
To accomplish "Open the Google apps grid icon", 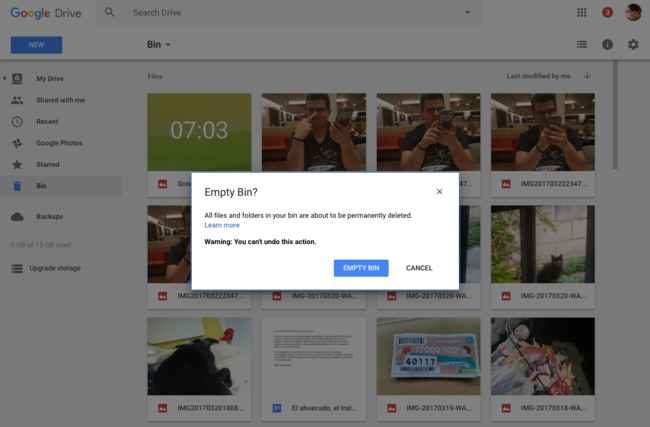I will click(582, 12).
